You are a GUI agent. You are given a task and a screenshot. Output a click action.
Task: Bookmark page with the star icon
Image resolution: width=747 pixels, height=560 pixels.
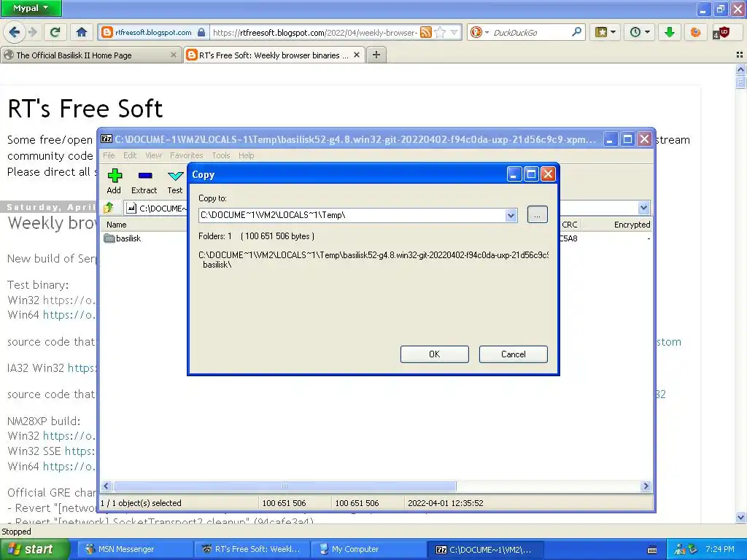[x=440, y=32]
